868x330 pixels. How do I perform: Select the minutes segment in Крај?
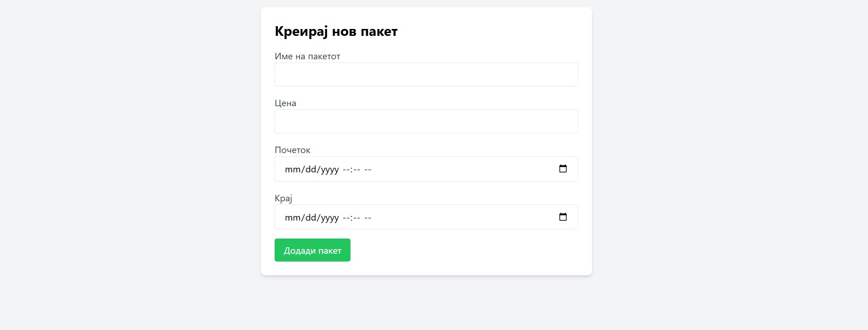(x=356, y=217)
